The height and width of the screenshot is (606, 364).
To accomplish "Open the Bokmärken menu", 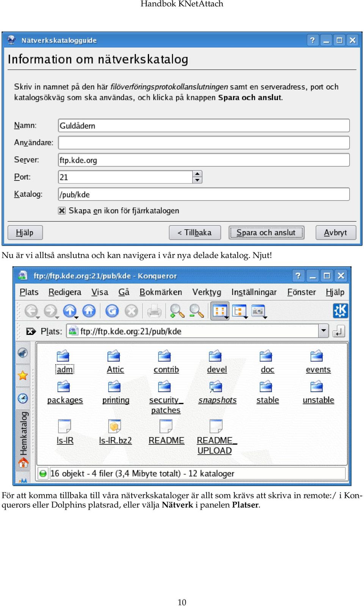I will [x=161, y=292].
